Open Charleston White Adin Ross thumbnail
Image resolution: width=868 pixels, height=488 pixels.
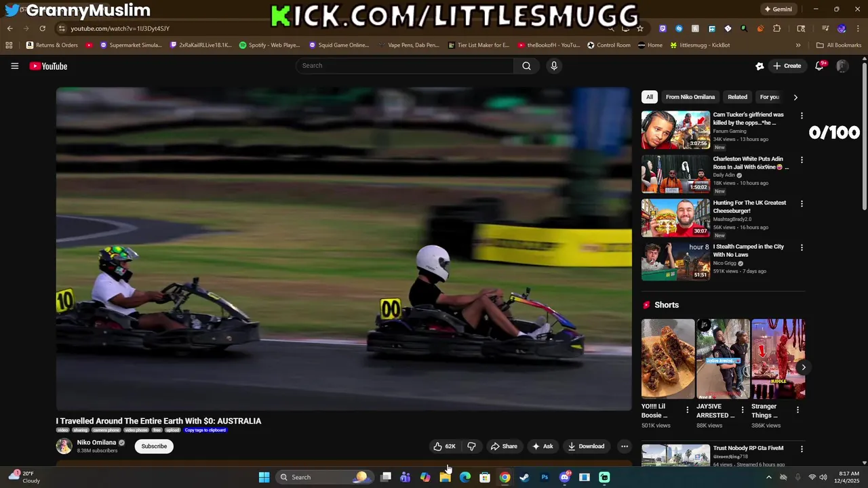click(675, 174)
